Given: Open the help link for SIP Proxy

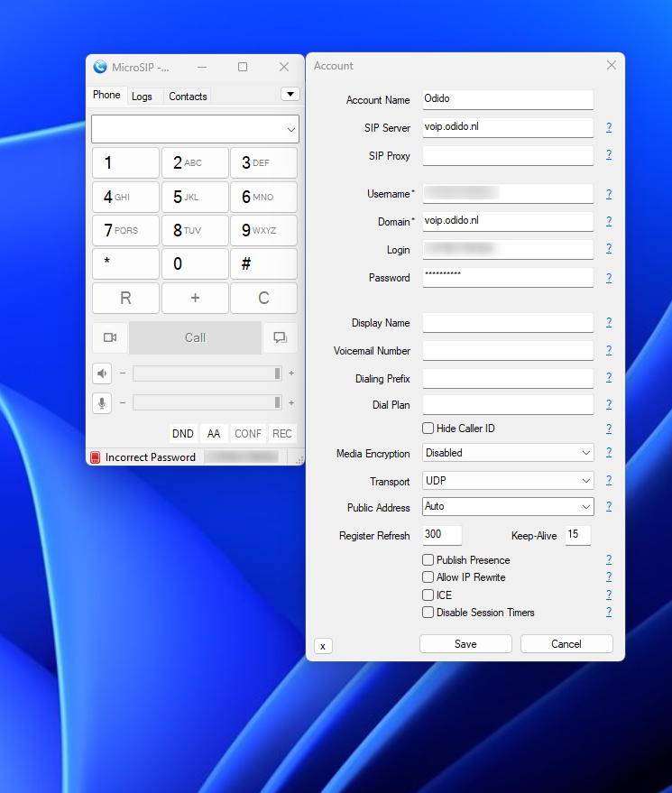Looking at the screenshot, I should [609, 155].
